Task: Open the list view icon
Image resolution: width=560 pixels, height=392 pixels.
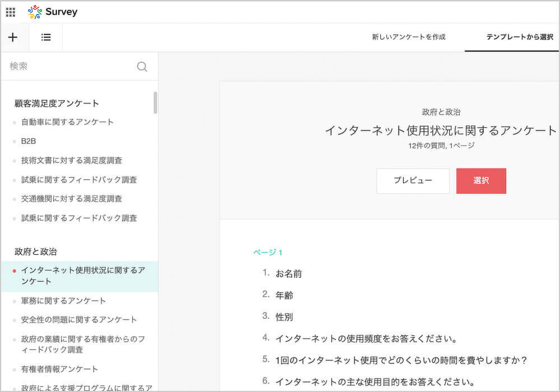Action: coord(46,38)
